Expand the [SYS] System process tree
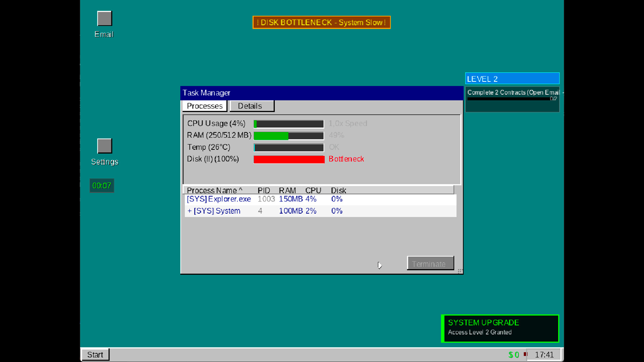This screenshot has height=362, width=644. pos(190,211)
